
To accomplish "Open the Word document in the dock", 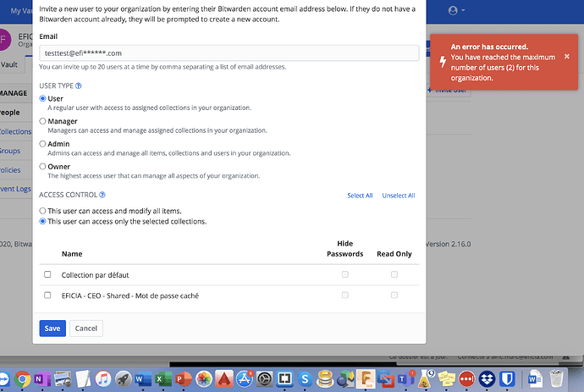I will (535, 379).
